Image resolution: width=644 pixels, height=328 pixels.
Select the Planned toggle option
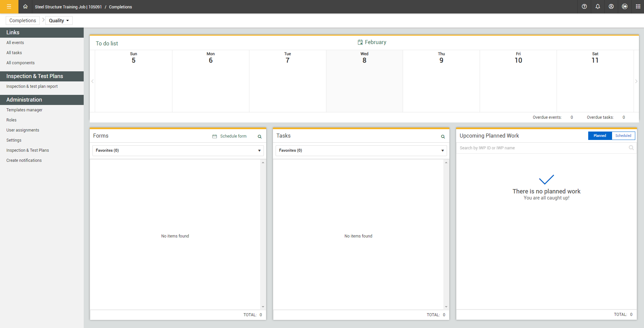click(600, 136)
